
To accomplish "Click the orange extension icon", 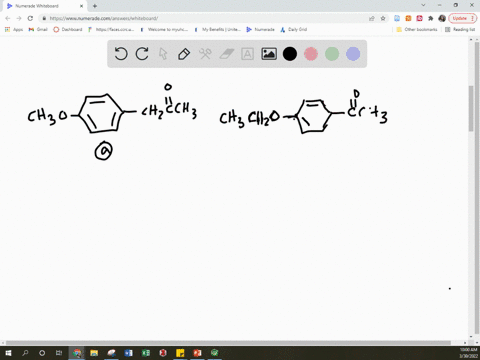I will tap(408, 18).
